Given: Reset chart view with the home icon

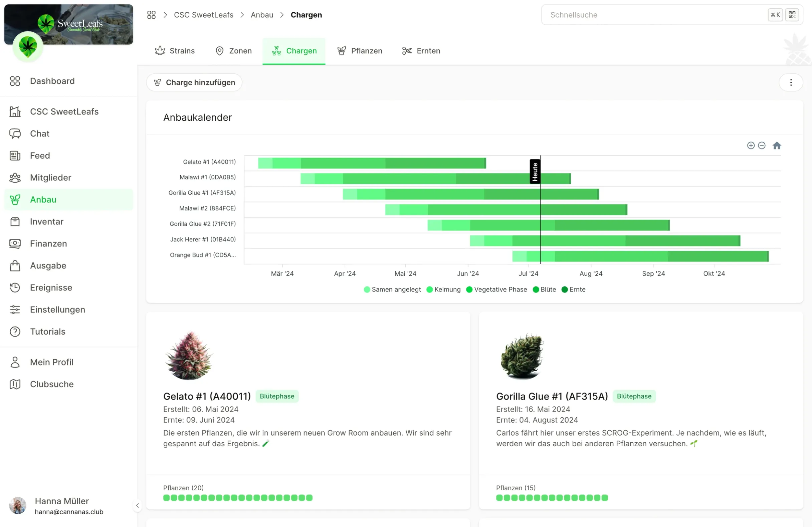Looking at the screenshot, I should pos(777,145).
